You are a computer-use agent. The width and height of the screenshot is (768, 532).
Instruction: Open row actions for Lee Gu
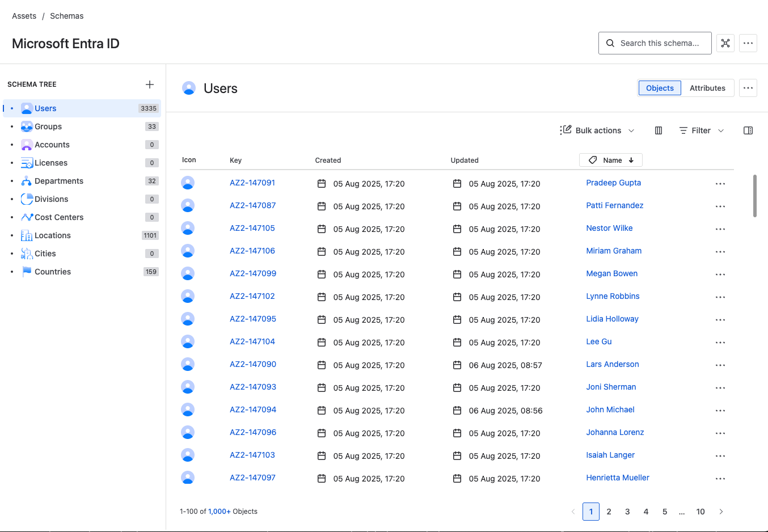[x=720, y=343]
